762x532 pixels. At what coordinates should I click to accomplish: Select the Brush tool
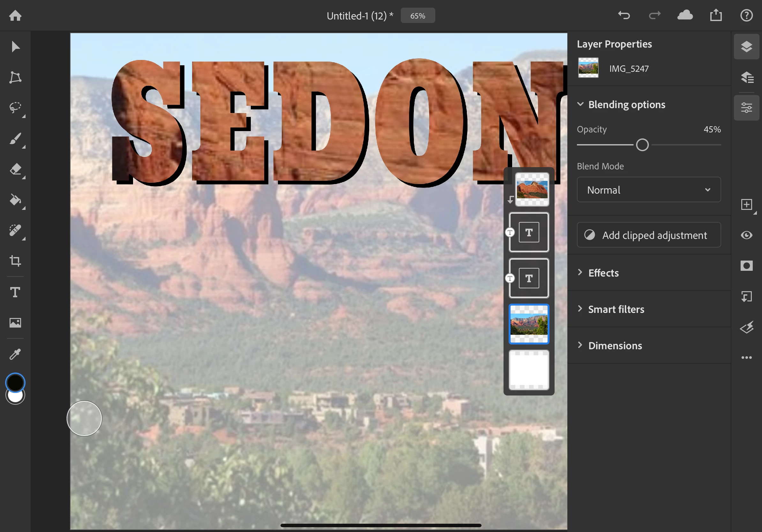tap(15, 139)
